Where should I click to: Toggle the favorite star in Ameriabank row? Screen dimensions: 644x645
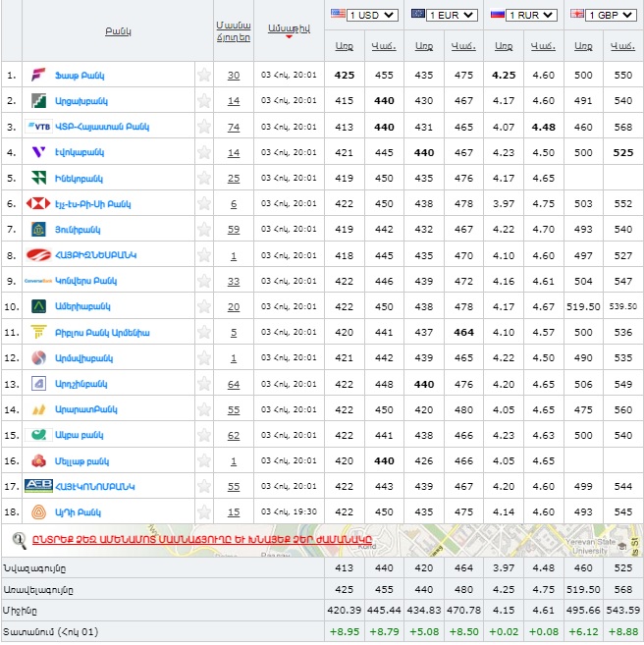204,306
